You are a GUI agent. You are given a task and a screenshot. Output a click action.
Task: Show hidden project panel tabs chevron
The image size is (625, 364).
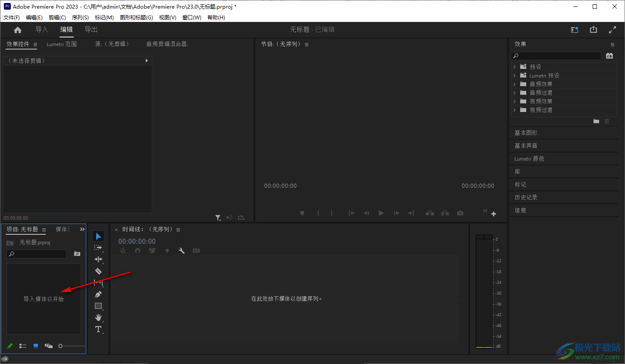click(82, 229)
